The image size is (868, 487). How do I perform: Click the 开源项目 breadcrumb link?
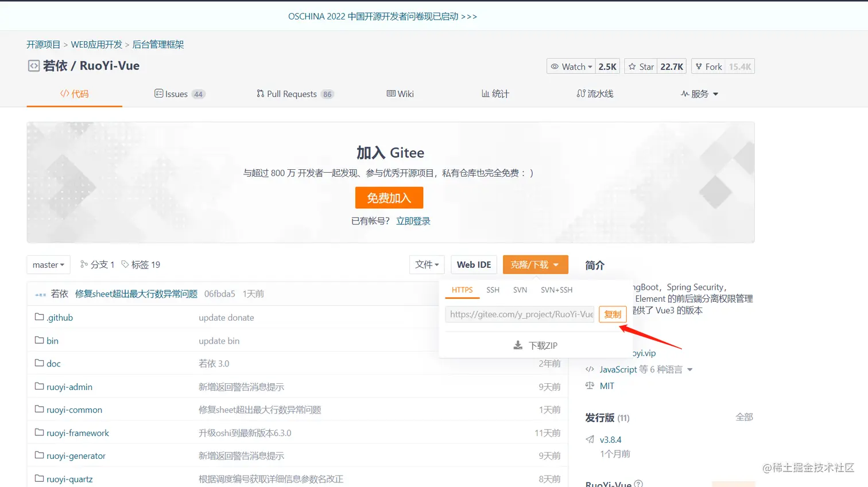tap(43, 45)
